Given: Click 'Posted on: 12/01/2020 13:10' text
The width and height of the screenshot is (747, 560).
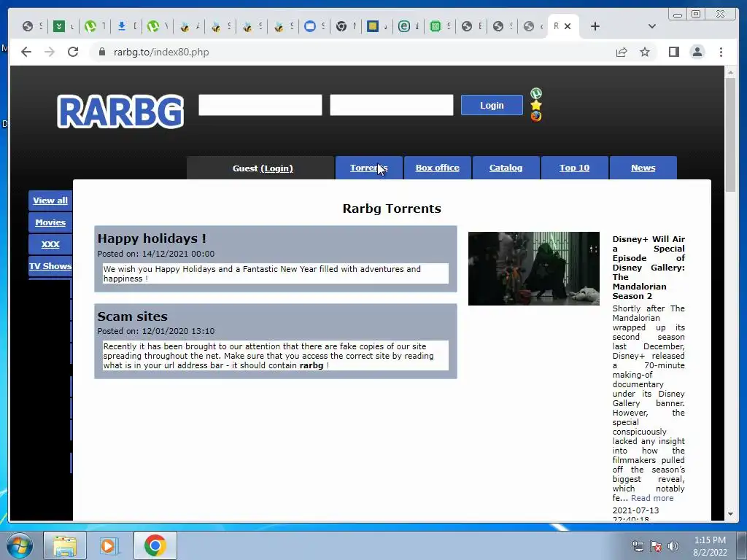Looking at the screenshot, I should click(x=156, y=331).
